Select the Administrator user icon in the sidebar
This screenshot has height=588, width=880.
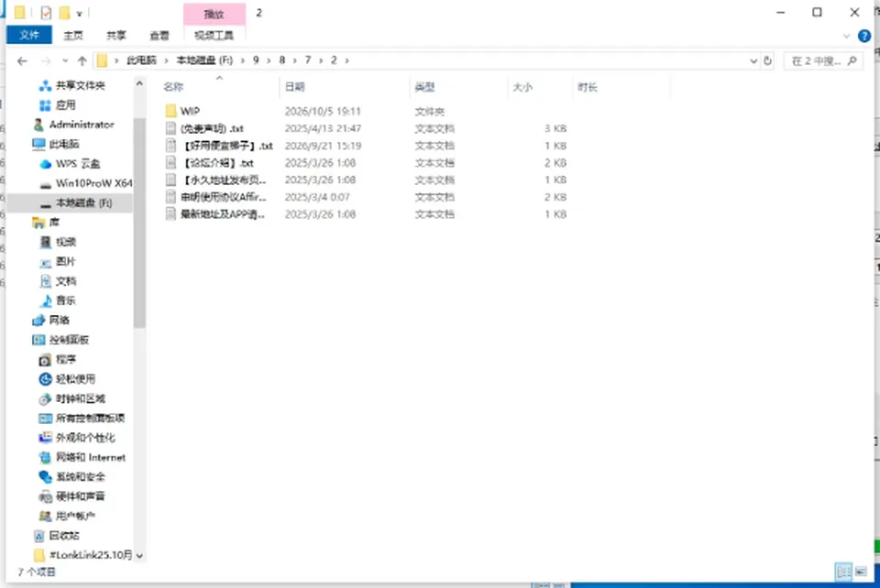coord(38,125)
